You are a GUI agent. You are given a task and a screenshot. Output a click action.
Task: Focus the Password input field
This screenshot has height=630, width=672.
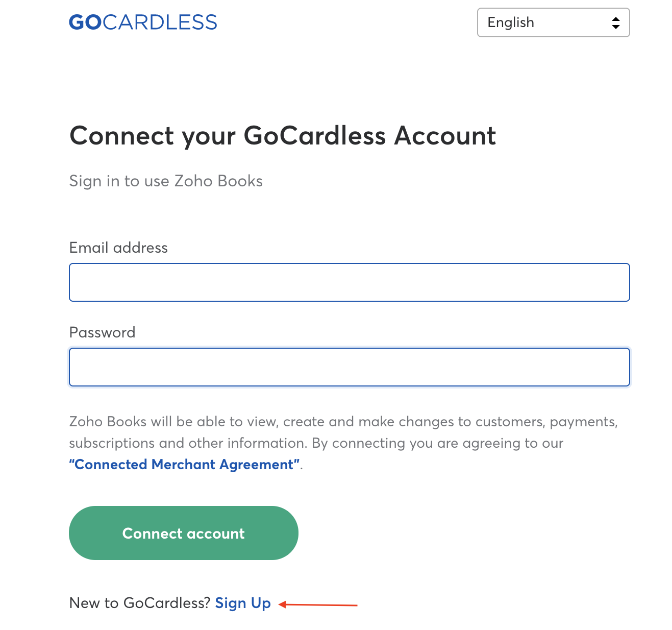click(349, 367)
